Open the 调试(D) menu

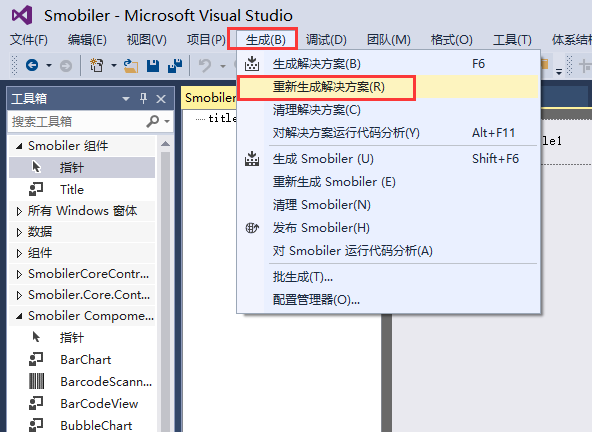pyautogui.click(x=326, y=39)
